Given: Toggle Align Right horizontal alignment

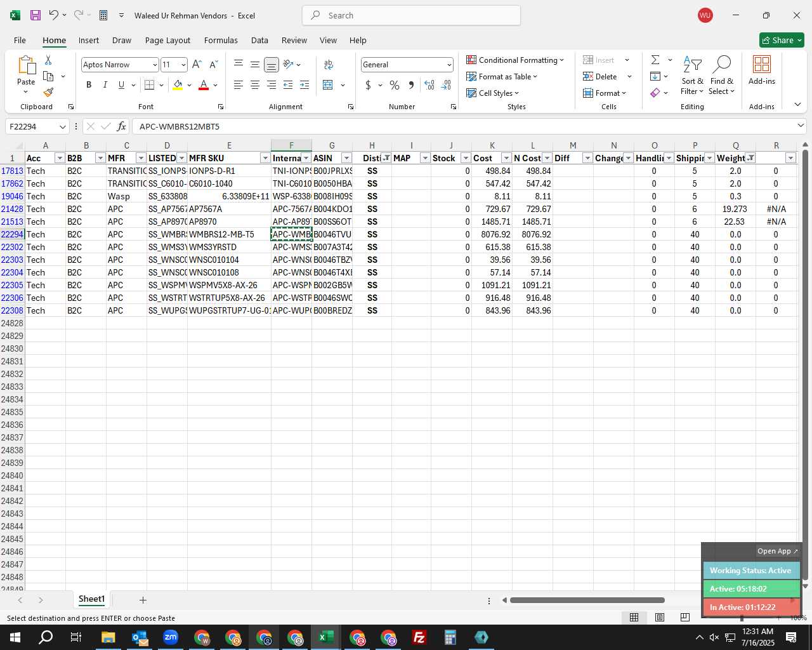Looking at the screenshot, I should point(272,85).
